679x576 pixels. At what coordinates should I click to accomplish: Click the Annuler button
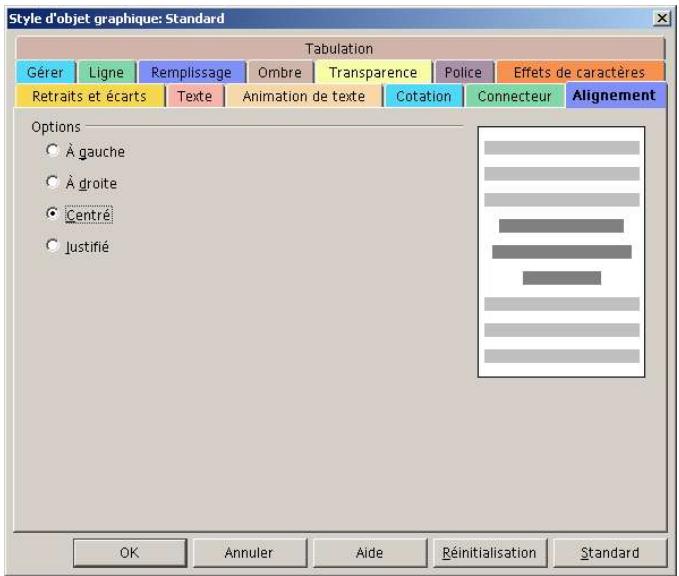click(249, 553)
